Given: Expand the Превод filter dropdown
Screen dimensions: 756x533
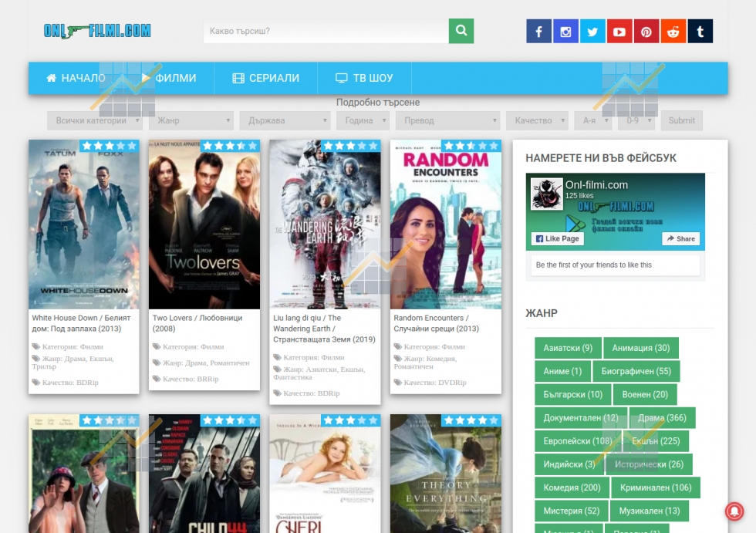Looking at the screenshot, I should [x=448, y=120].
